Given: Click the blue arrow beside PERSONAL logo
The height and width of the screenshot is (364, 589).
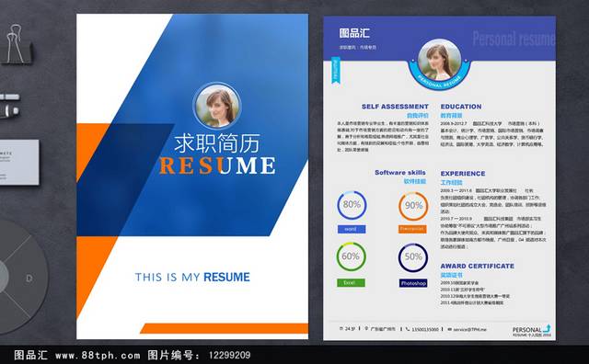Looking at the screenshot, I should 547,327.
